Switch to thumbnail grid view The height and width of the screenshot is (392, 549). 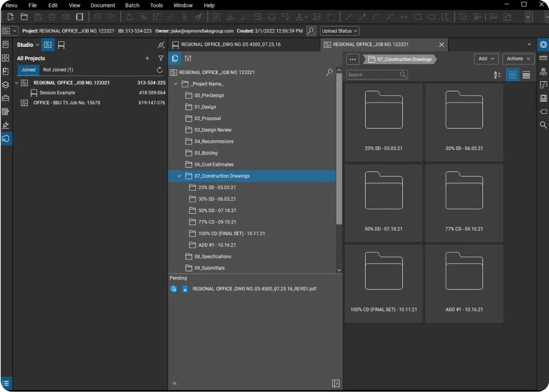click(x=512, y=74)
